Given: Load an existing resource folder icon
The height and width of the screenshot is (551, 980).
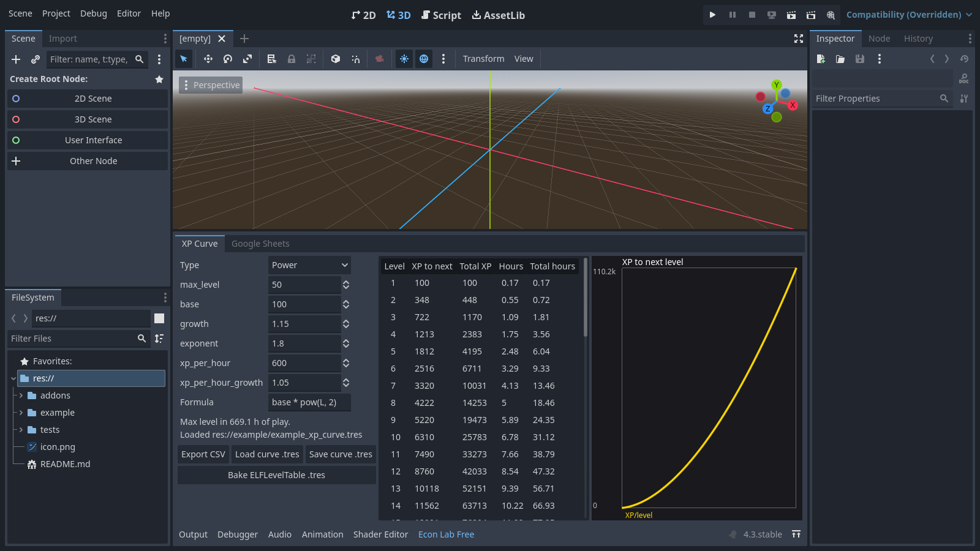Looking at the screenshot, I should [840, 59].
